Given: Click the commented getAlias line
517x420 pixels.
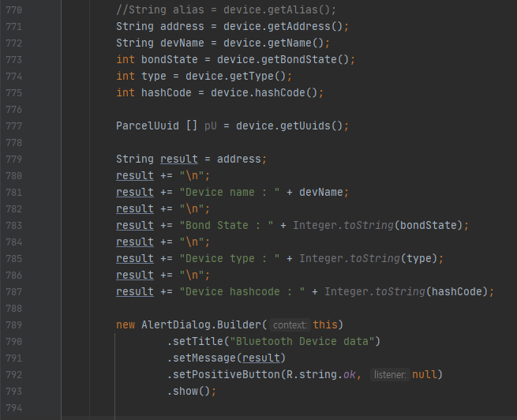Looking at the screenshot, I should click(x=226, y=10).
